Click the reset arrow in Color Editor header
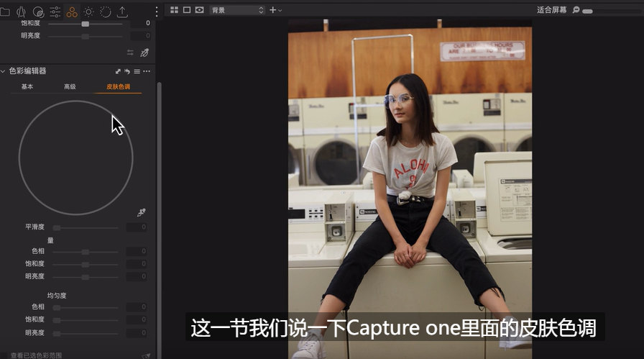The height and width of the screenshot is (359, 644). [127, 71]
